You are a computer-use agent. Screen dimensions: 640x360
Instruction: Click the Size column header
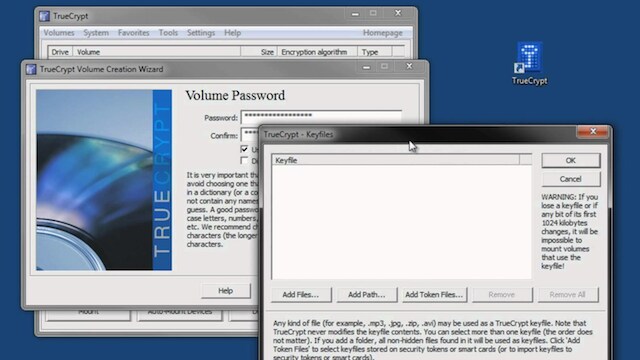(x=259, y=52)
